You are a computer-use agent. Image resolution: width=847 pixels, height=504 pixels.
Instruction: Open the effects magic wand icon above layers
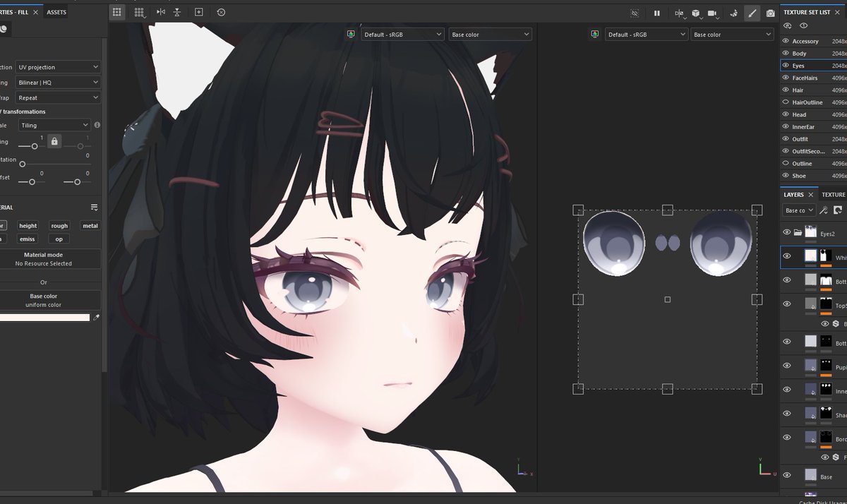coord(824,210)
